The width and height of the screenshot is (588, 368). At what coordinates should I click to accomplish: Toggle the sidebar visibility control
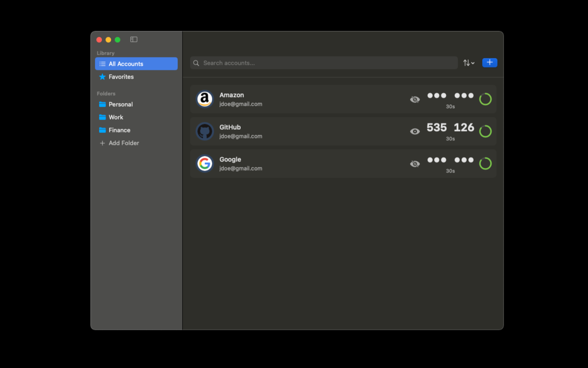pos(133,39)
